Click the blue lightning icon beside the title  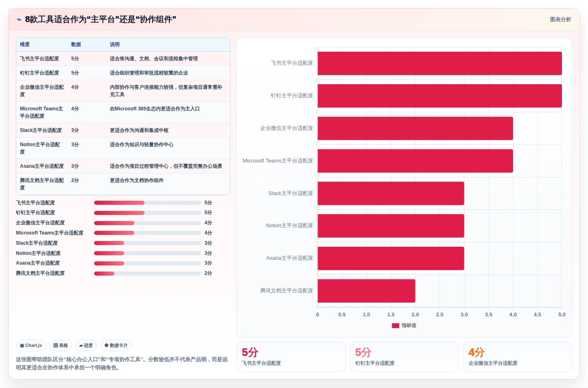pos(19,20)
